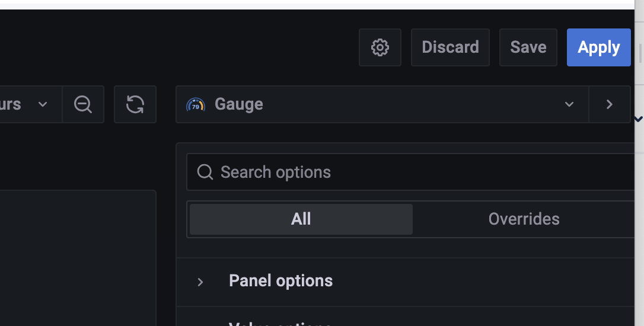Collapse options pane with right arrow icon
This screenshot has height=326, width=644.
(610, 104)
